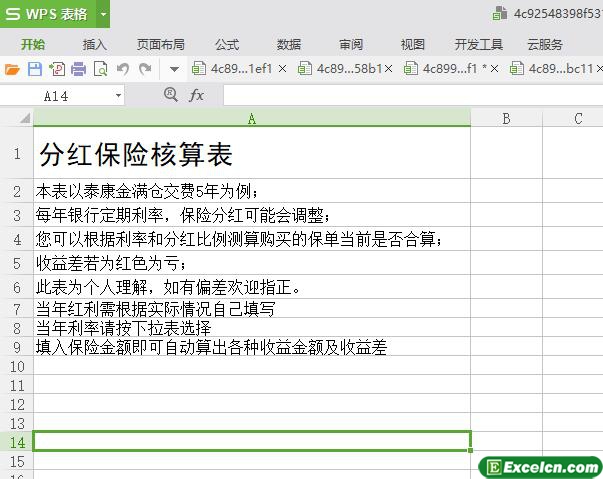Click the fill handle of cell A14
The image size is (603, 479).
(x=470, y=450)
